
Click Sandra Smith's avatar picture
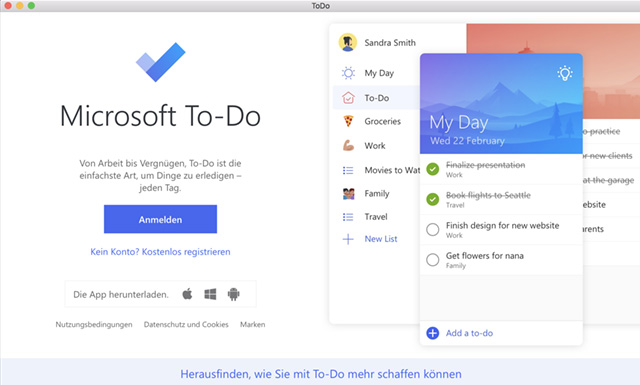pos(348,42)
